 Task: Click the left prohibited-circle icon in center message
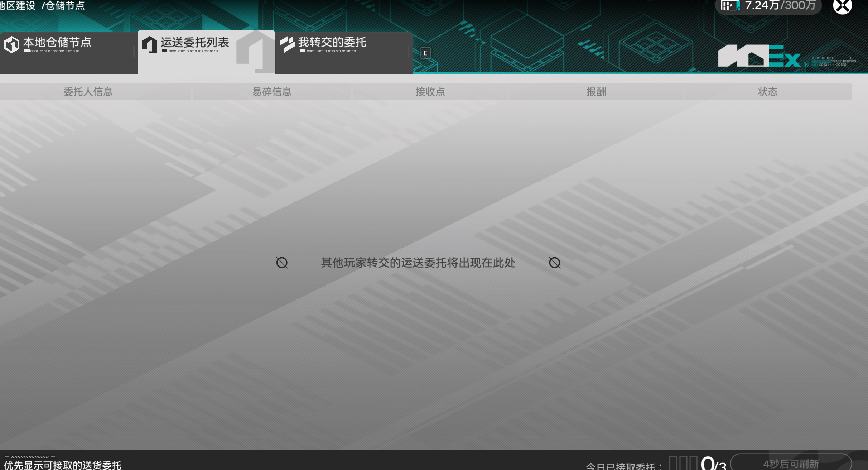282,262
